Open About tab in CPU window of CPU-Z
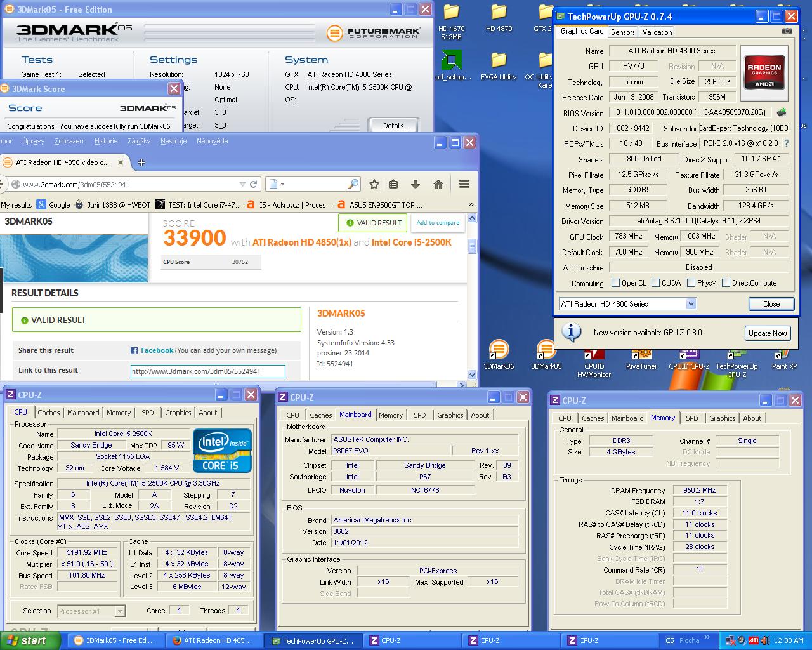 click(208, 413)
